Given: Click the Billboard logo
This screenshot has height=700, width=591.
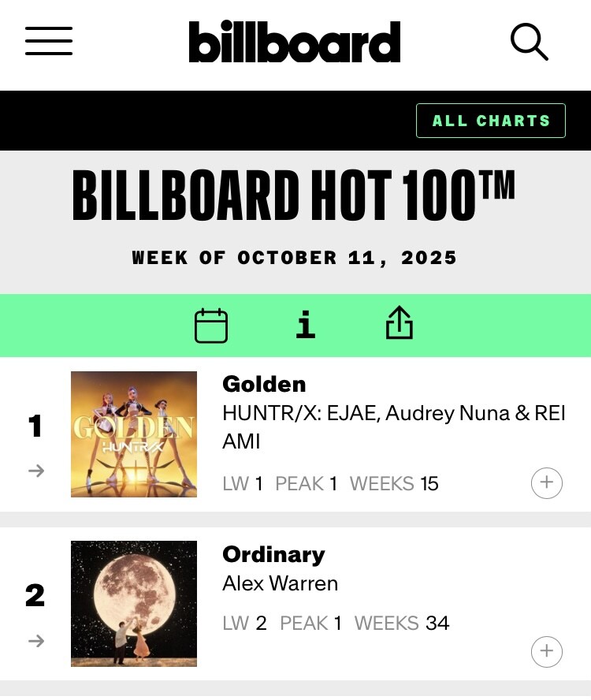Looking at the screenshot, I should click(295, 42).
